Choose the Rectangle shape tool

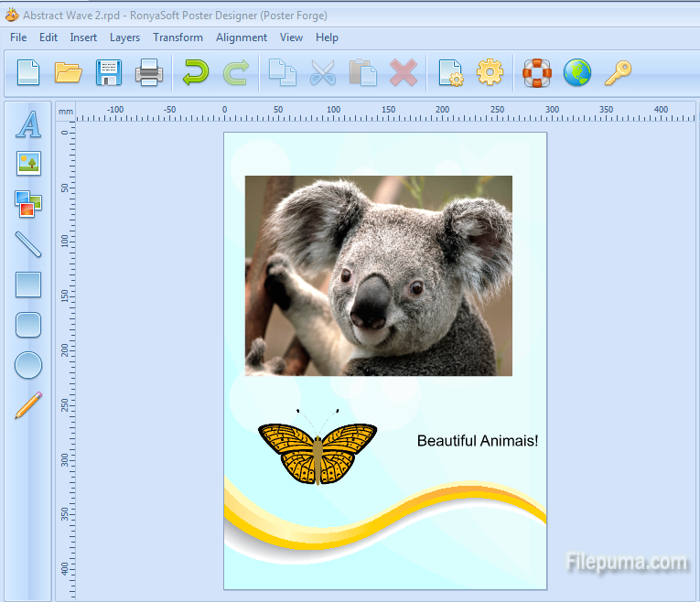click(29, 285)
